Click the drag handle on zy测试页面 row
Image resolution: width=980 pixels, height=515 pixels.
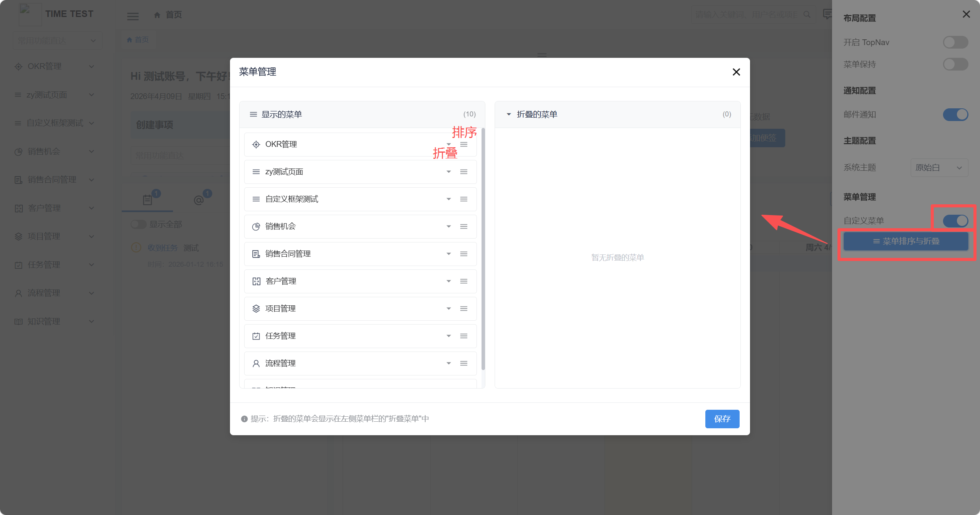[464, 172]
